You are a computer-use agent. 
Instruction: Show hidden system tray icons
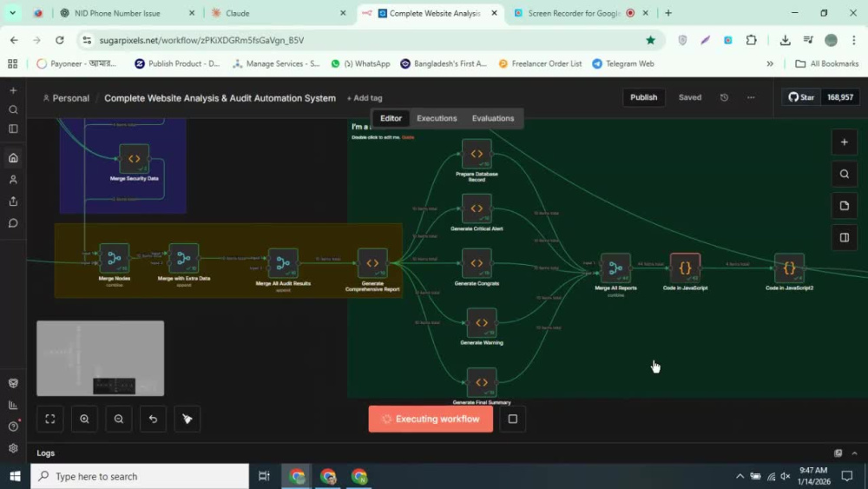[740, 476]
